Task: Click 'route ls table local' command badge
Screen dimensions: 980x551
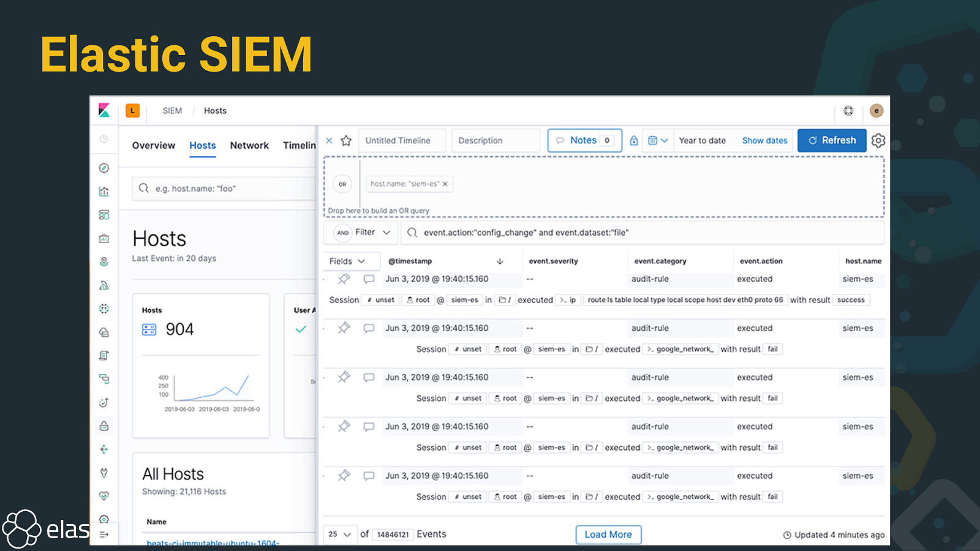Action: [685, 300]
